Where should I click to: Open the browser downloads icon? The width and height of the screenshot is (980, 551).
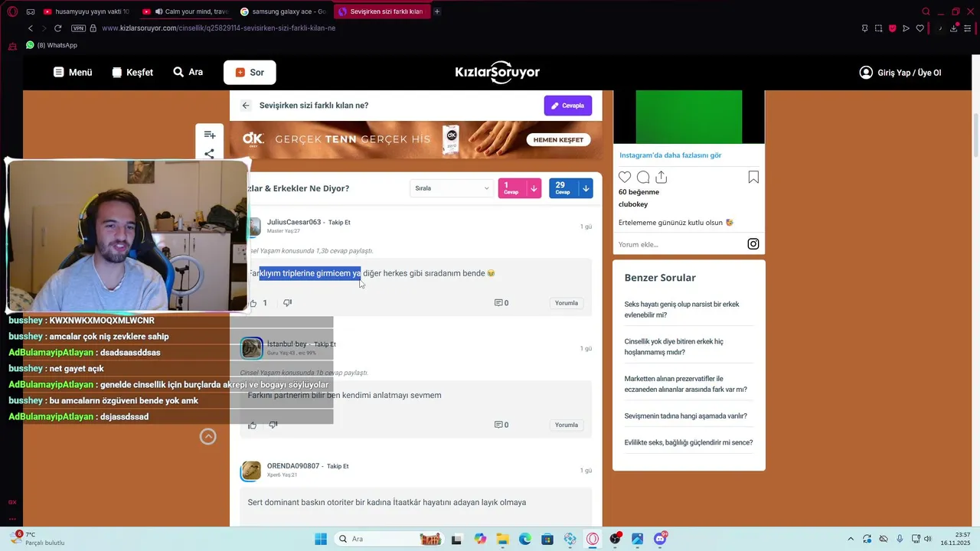click(x=954, y=28)
